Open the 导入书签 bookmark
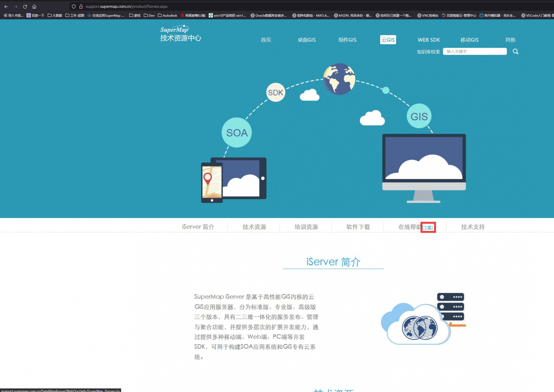This screenshot has width=554, height=392. point(13,15)
